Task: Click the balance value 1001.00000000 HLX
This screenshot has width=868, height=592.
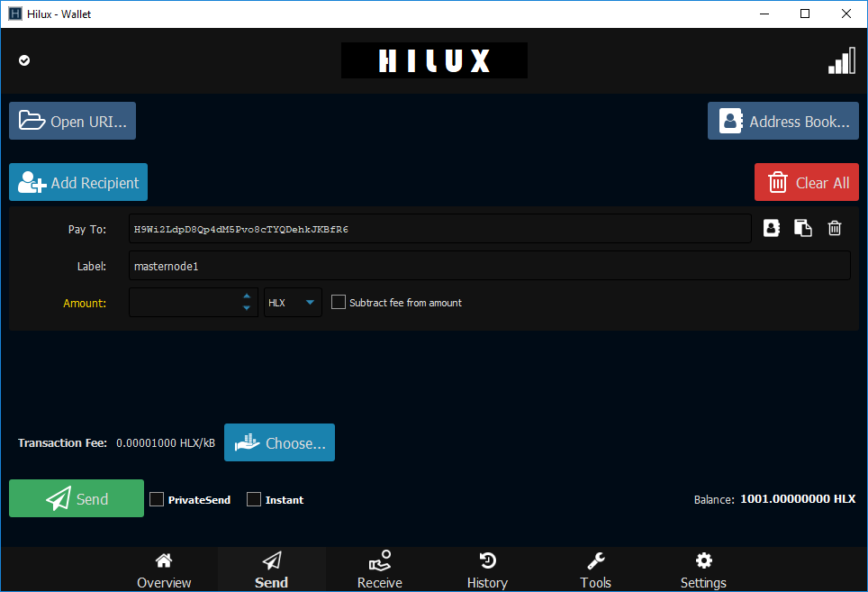Action: coord(798,499)
